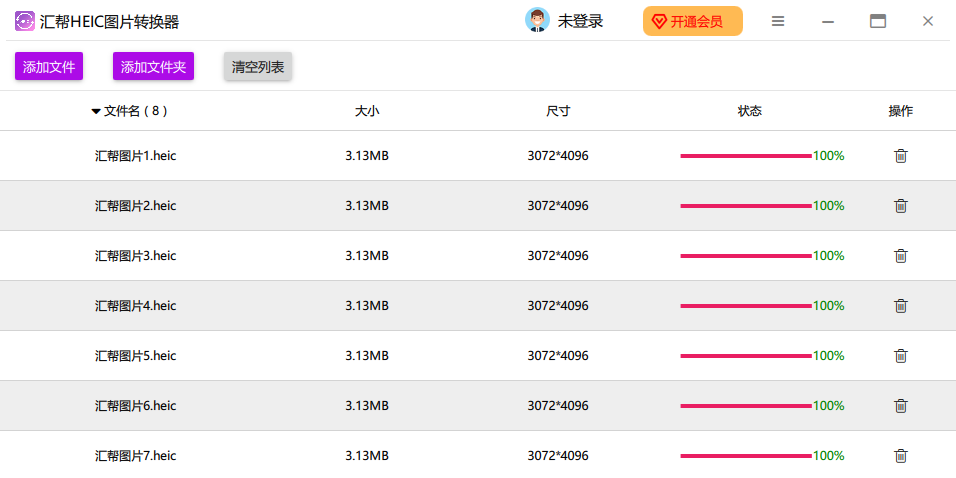The height and width of the screenshot is (478, 956).
Task: Click the HEIC converter app logo
Action: click(25, 22)
